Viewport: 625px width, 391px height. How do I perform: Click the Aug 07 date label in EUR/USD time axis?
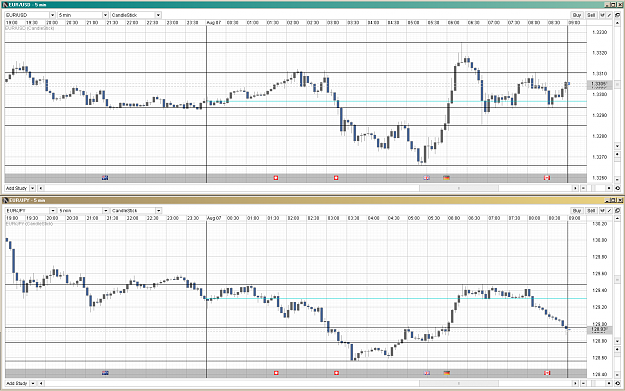[x=214, y=23]
